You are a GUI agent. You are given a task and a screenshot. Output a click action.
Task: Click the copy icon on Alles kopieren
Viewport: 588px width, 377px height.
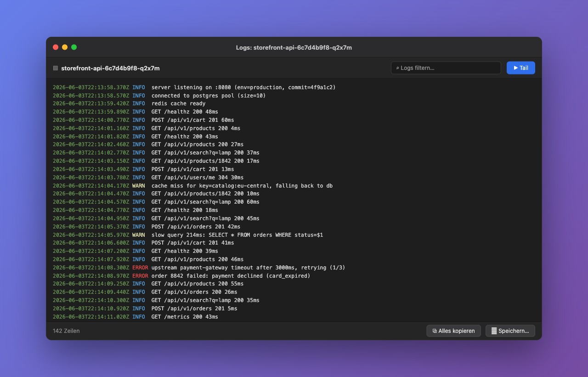pos(435,331)
